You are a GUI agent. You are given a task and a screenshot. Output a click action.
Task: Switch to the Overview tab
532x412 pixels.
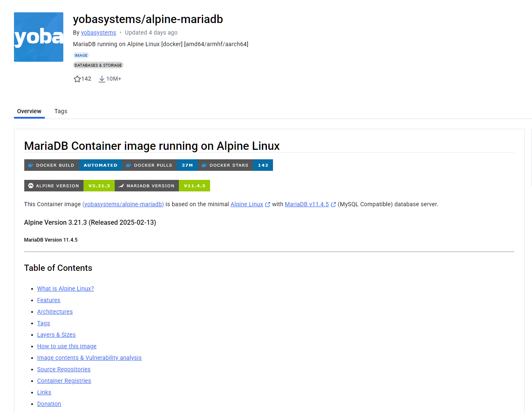pyautogui.click(x=29, y=111)
